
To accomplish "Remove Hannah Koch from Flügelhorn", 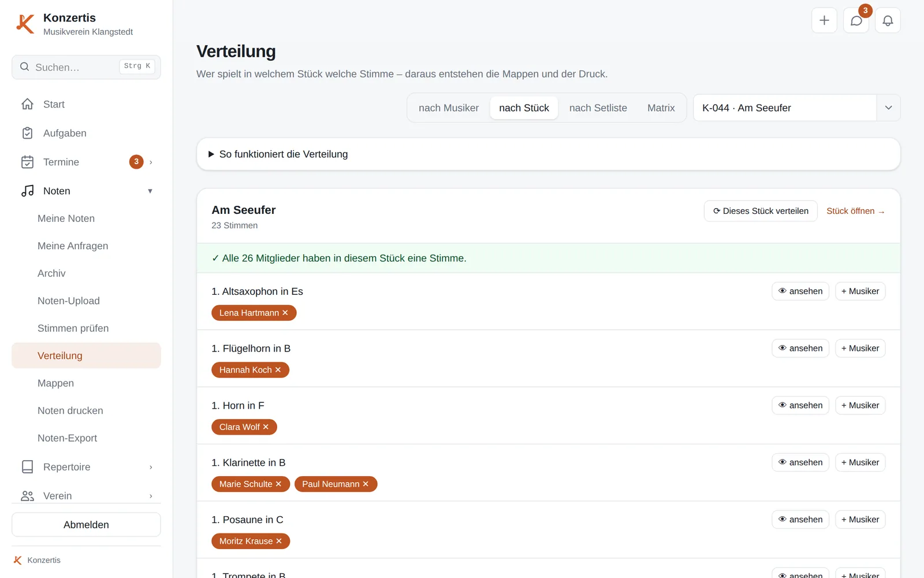I will [x=278, y=370].
